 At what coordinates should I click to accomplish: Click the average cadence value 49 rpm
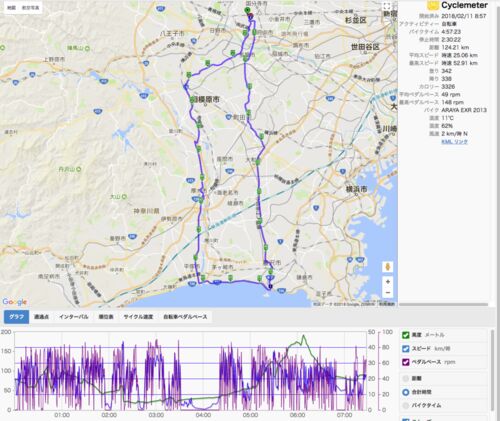click(x=451, y=94)
